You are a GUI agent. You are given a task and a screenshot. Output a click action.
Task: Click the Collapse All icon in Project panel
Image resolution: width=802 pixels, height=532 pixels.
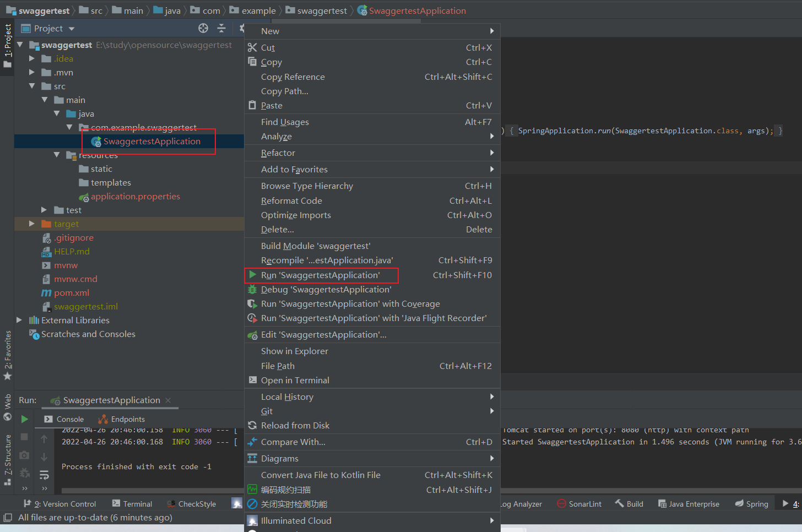[221, 28]
